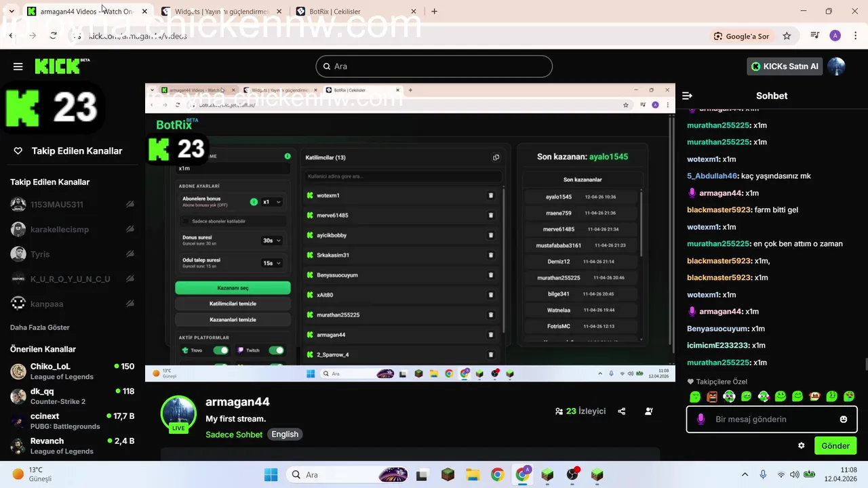Open chat settings gear icon

[x=801, y=446]
